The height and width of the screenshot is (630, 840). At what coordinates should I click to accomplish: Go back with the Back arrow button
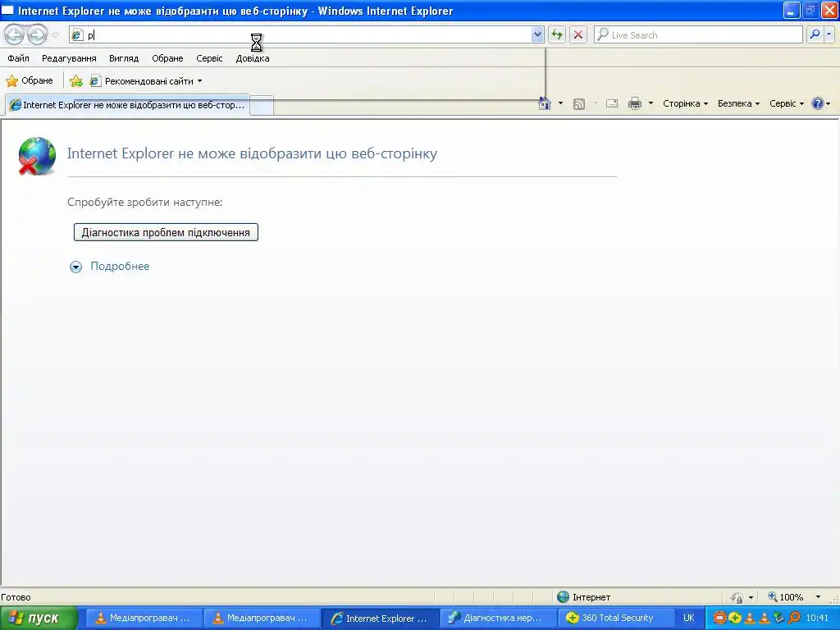click(15, 34)
